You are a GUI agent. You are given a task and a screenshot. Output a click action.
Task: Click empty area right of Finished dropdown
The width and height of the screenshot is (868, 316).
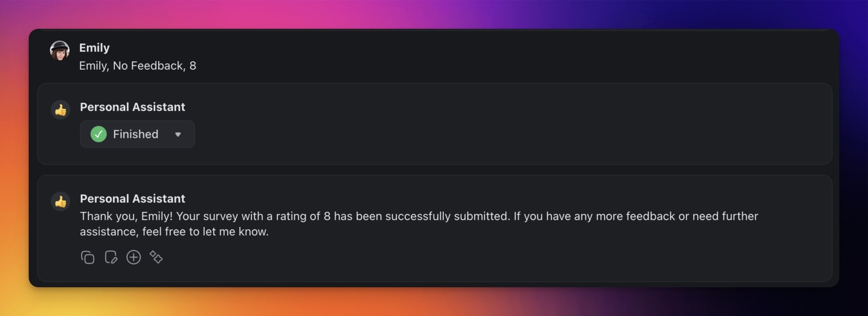[486, 134]
